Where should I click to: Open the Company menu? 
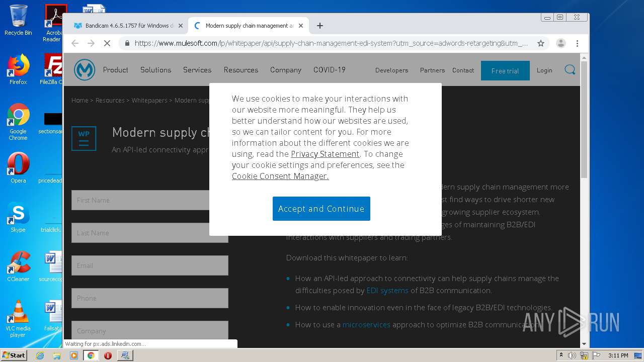286,70
